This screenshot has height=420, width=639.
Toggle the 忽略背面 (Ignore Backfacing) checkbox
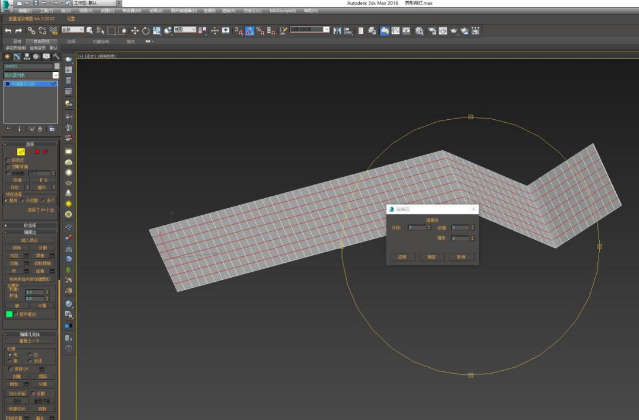(9, 166)
